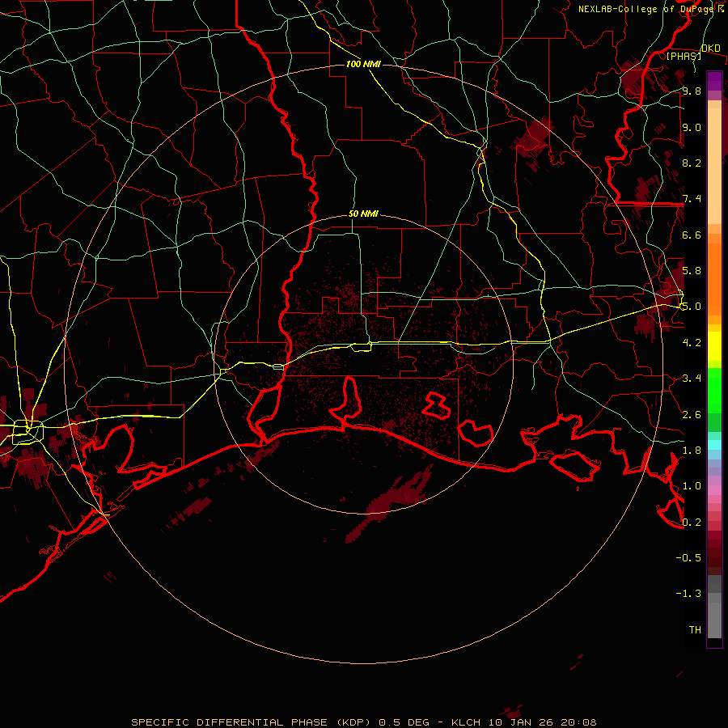Pick the bright green color bar segment beside 3.4

coord(714,391)
